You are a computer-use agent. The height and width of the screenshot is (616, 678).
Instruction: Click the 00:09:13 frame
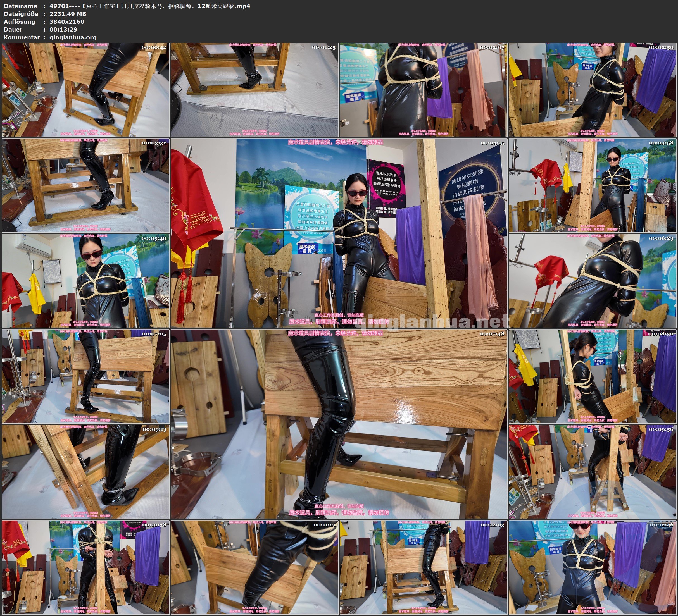86,471
